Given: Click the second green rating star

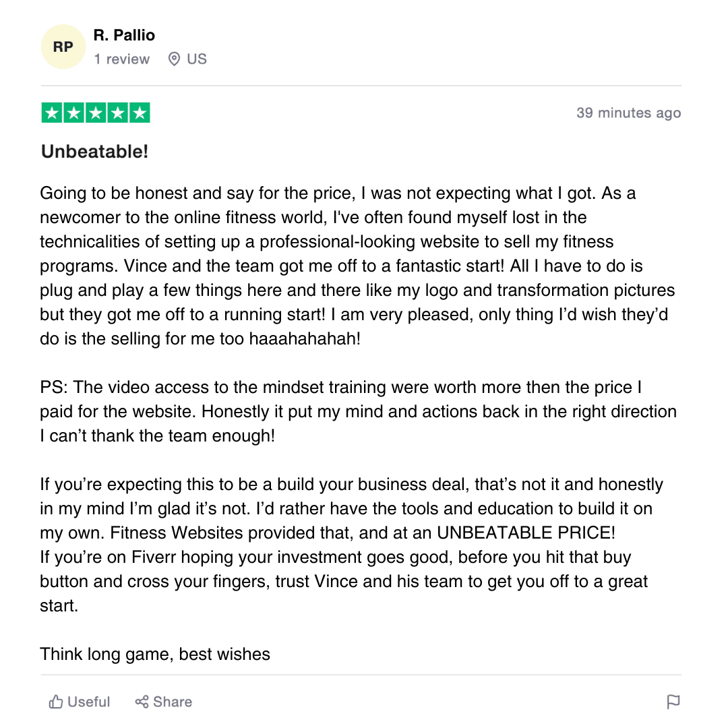Looking at the screenshot, I should pyautogui.click(x=74, y=113).
